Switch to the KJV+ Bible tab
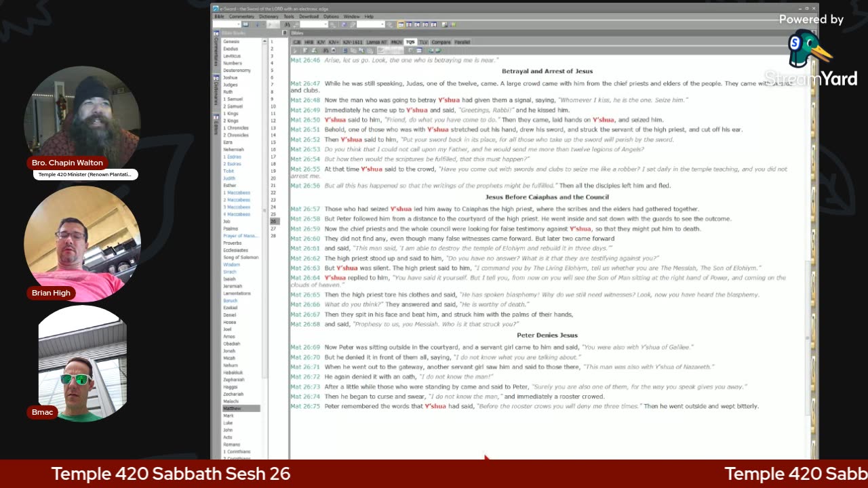Screen dimensions: 868x488 [334, 42]
